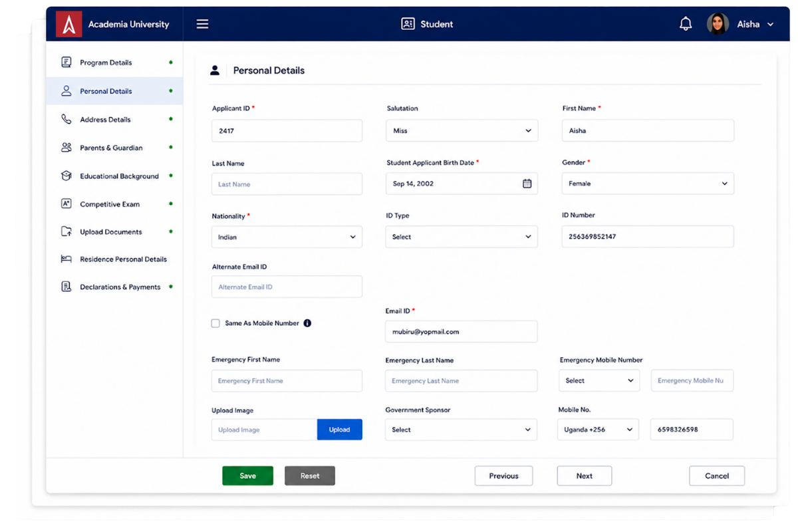
Task: Click the Academia University logo icon
Action: [x=68, y=24]
